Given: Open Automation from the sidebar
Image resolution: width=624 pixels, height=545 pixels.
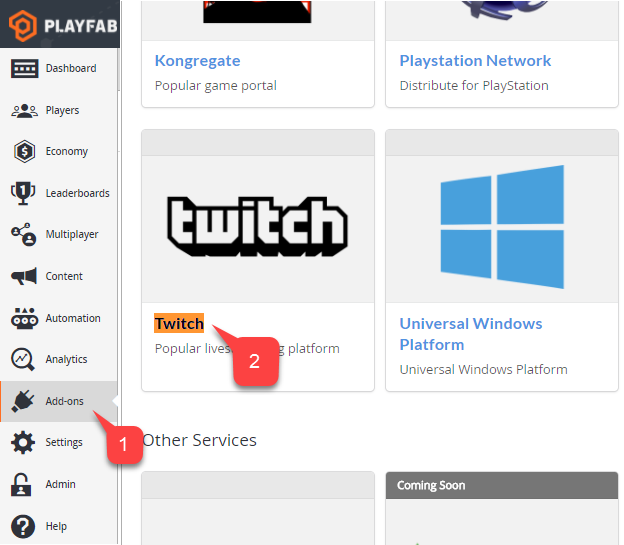Looking at the screenshot, I should pyautogui.click(x=73, y=318).
